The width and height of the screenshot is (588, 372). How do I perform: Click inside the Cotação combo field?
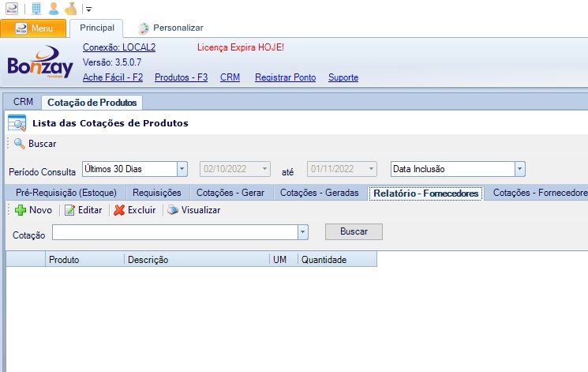tap(175, 232)
